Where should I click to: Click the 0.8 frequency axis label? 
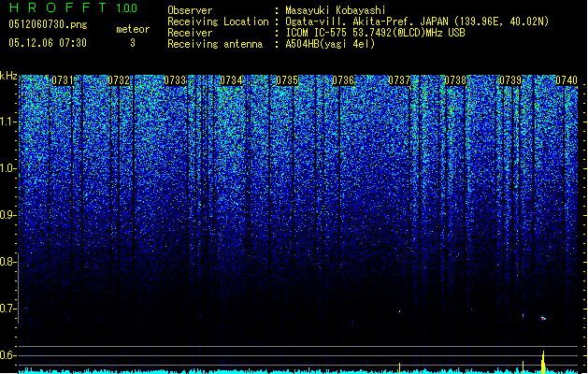point(7,262)
